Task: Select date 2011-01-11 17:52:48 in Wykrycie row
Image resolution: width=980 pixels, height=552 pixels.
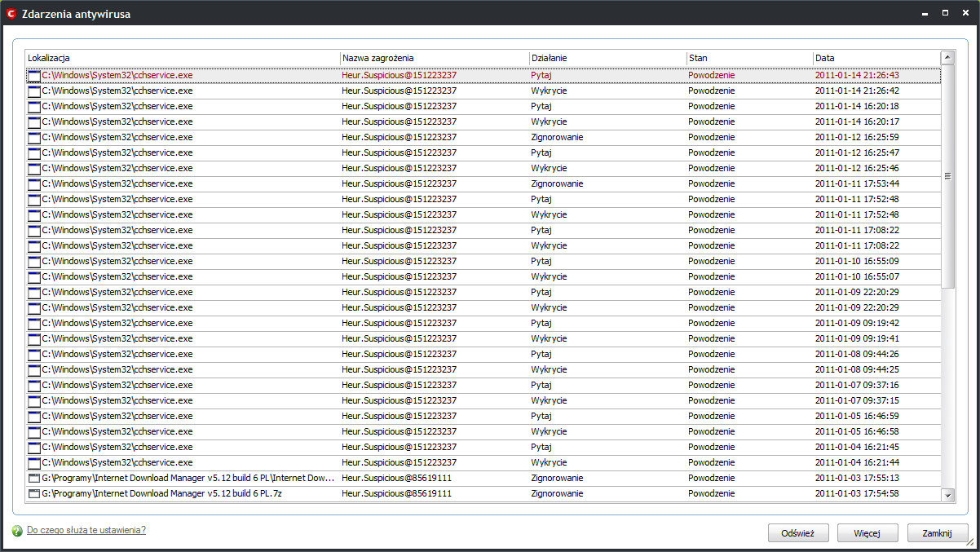Action: (x=857, y=214)
